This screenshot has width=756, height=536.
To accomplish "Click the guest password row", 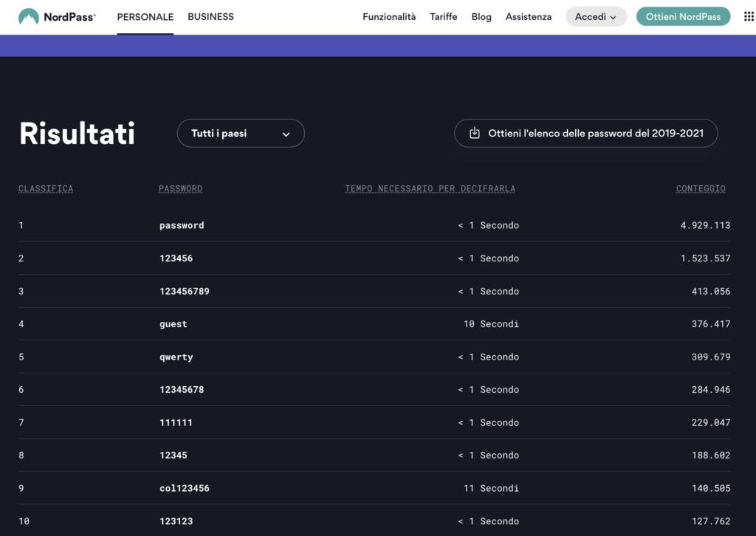I will point(173,324).
